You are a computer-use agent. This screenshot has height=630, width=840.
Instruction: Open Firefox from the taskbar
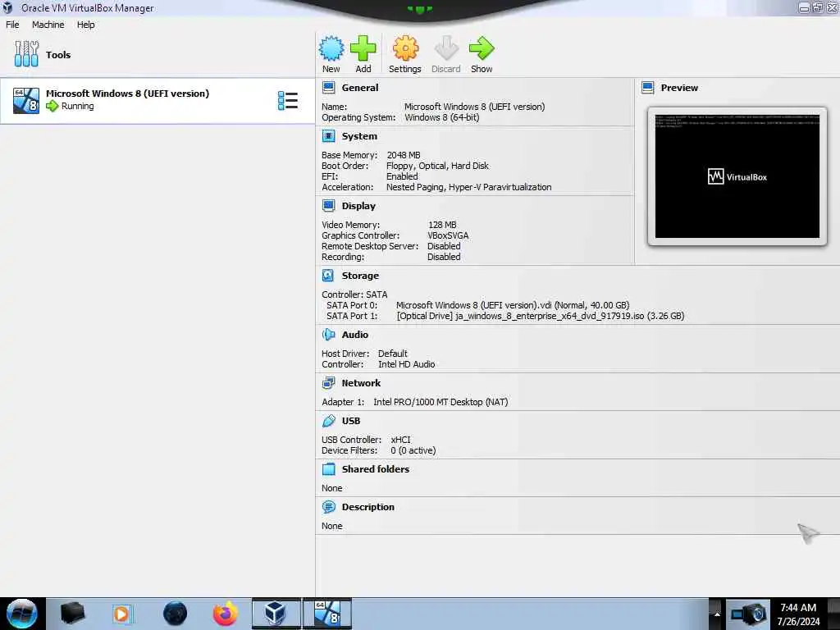pos(226,614)
